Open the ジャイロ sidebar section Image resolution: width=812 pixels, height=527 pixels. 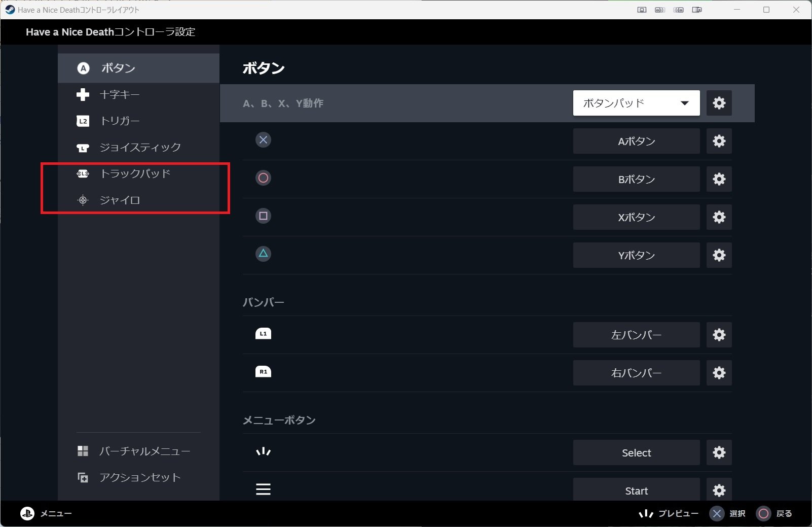coord(138,200)
